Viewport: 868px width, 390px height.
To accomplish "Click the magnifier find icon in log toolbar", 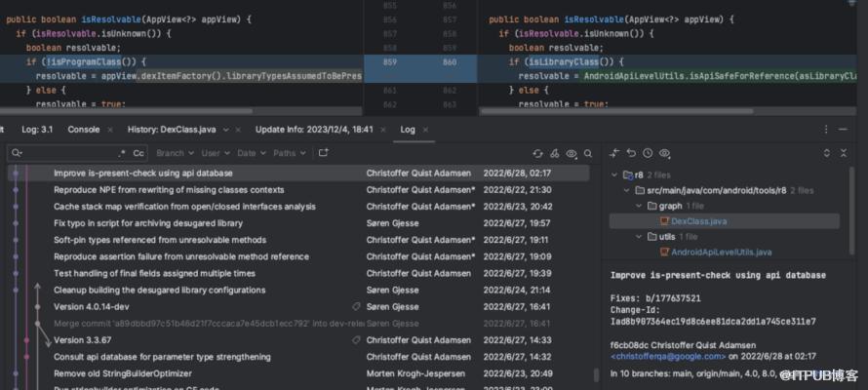I will [x=588, y=153].
